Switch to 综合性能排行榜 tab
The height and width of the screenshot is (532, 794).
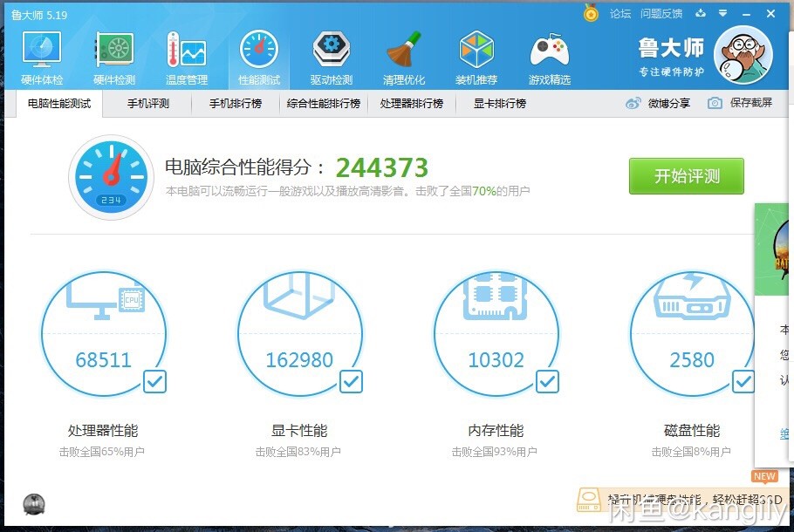pyautogui.click(x=324, y=104)
